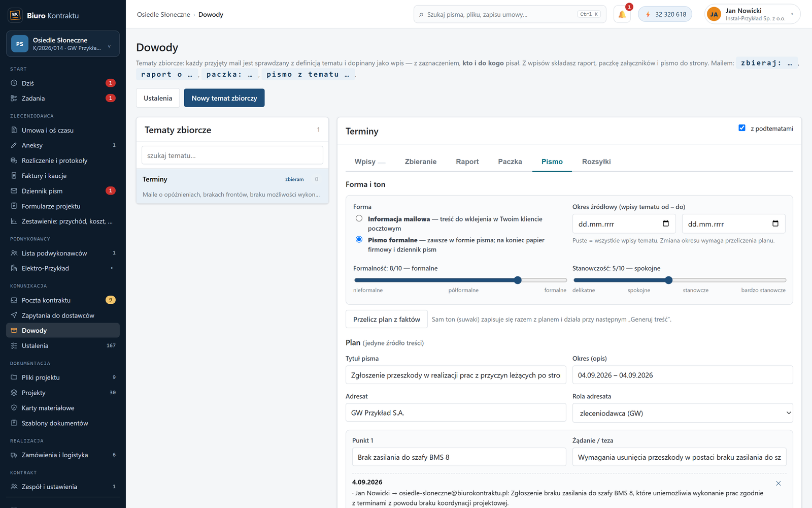812x508 pixels.
Task: Click Nowy temat zbiorczy button
Action: pos(224,98)
